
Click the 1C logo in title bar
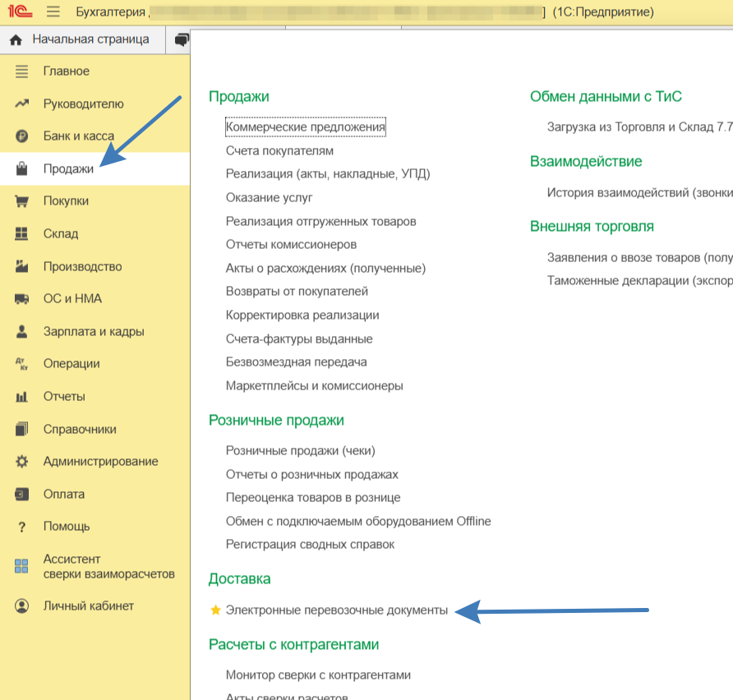[20, 12]
